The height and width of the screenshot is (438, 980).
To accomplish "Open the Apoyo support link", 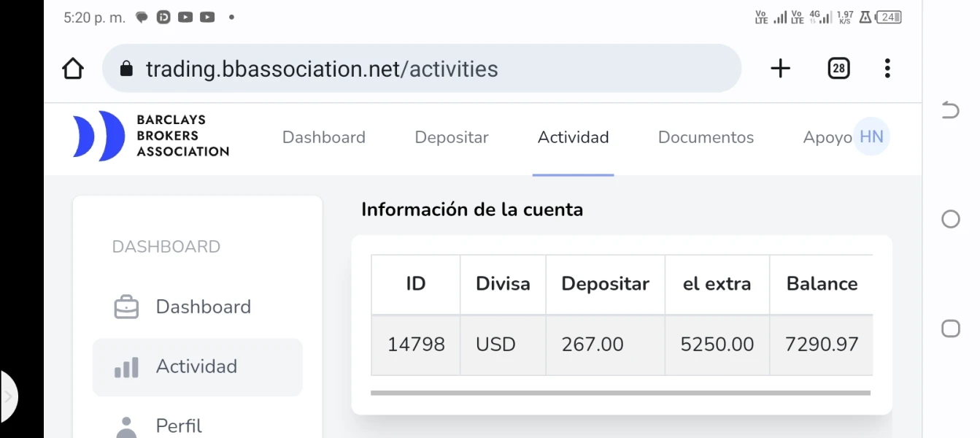I will (x=827, y=137).
